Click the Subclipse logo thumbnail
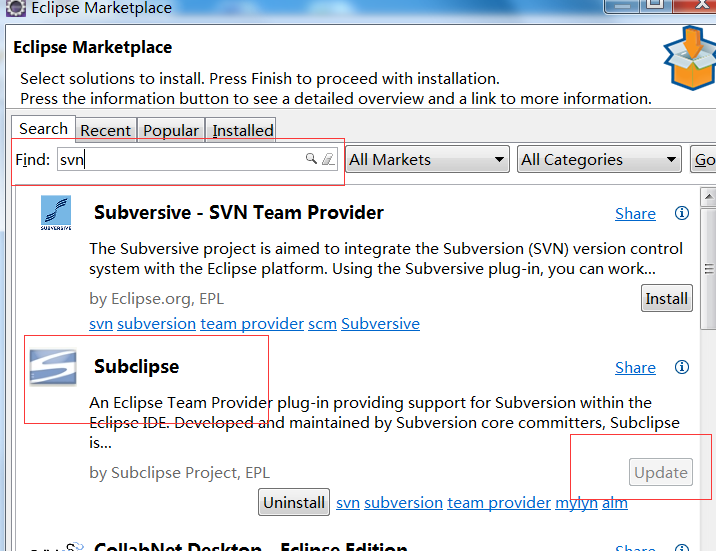 pos(53,367)
